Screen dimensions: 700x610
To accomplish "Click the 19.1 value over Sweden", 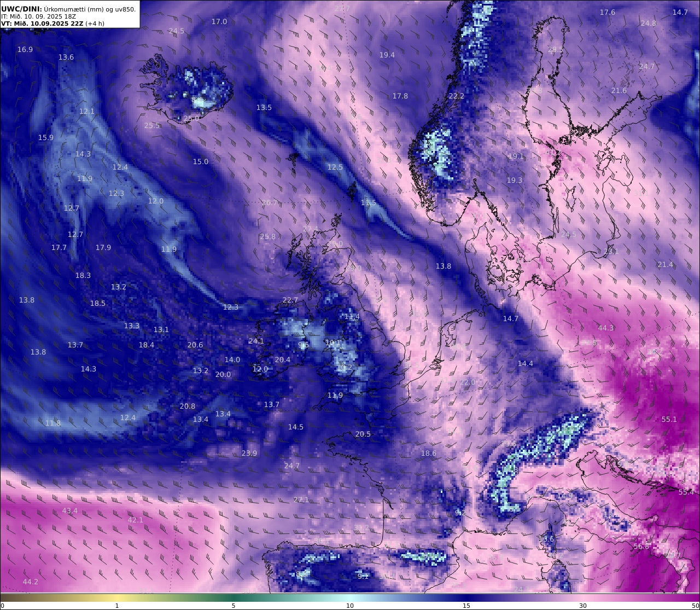I will click(516, 156).
